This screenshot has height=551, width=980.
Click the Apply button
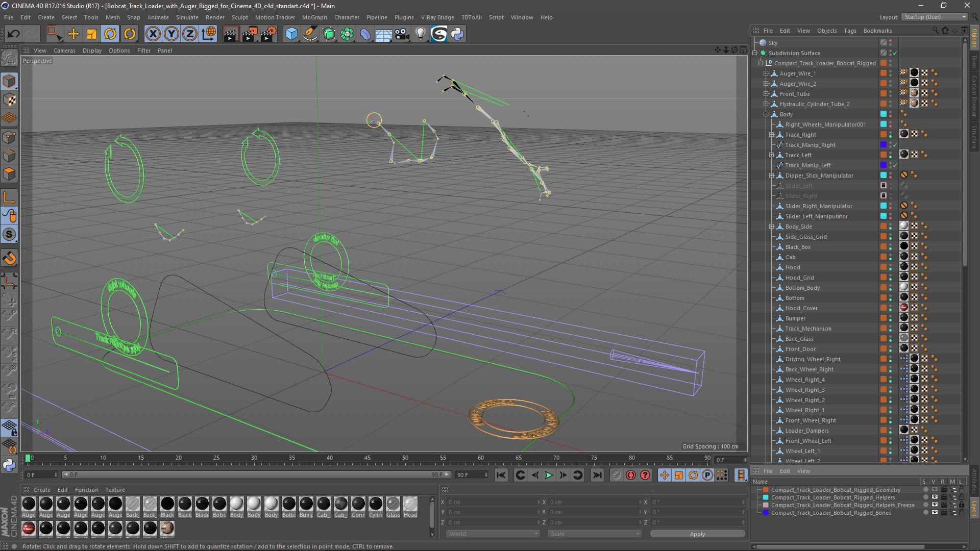point(697,534)
